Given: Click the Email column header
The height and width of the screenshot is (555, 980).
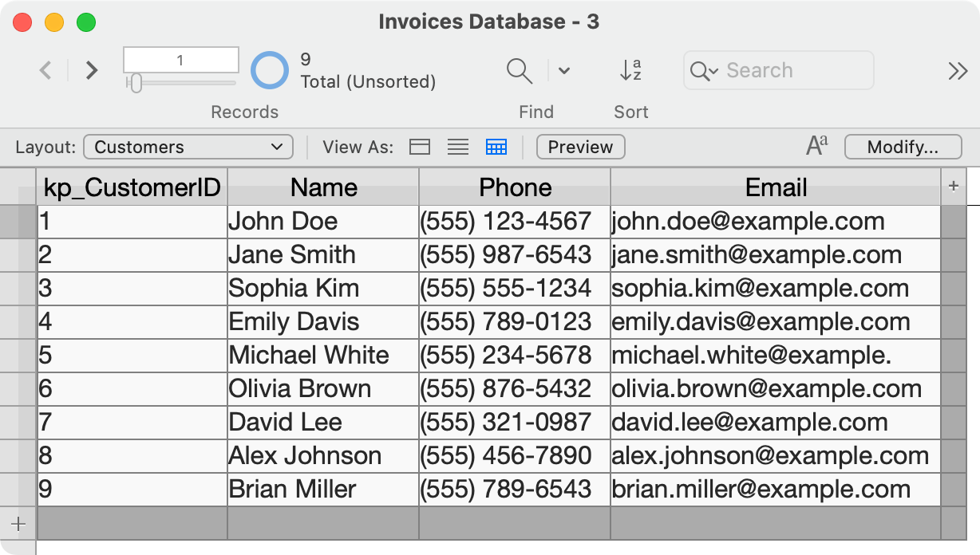Looking at the screenshot, I should 776,187.
